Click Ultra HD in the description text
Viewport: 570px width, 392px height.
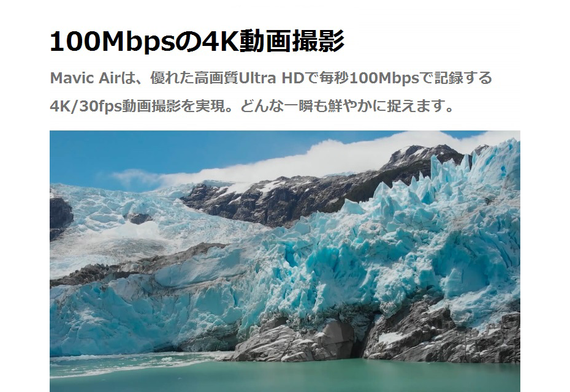pos(271,78)
